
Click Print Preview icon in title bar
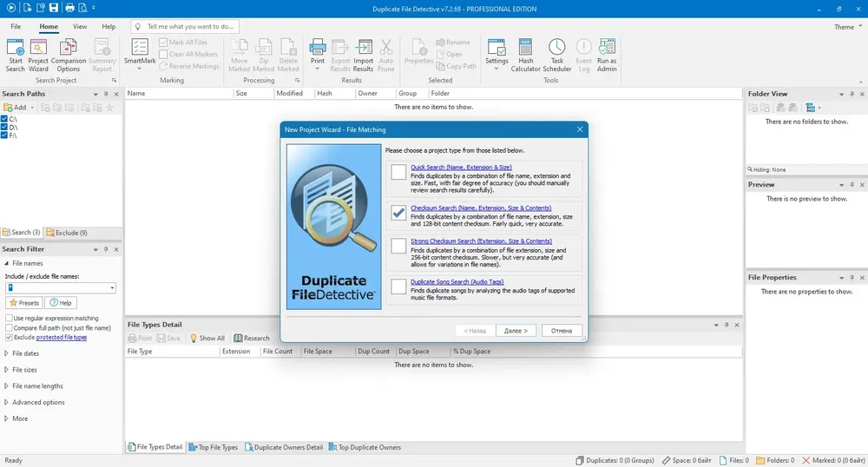[82, 8]
